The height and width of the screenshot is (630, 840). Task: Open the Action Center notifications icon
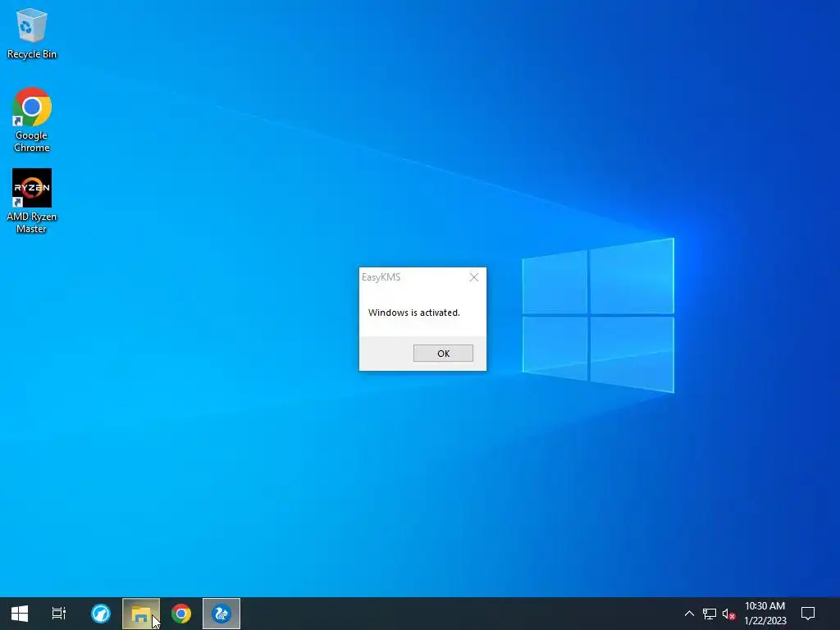pos(808,614)
